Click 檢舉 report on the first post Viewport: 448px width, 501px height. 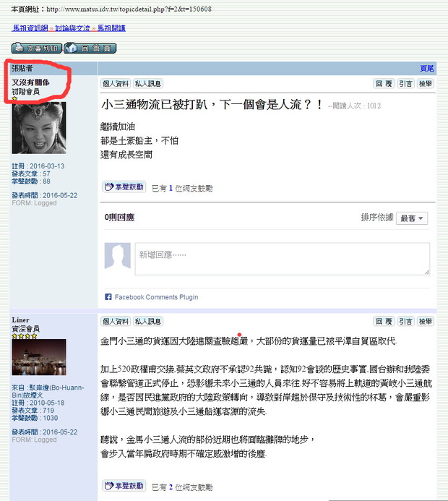[x=426, y=84]
